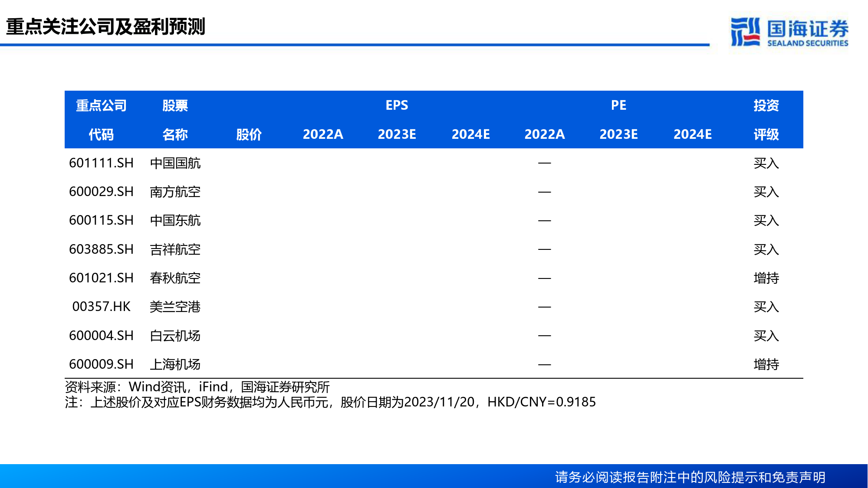Viewport: 868px width, 488px height.
Task: Click company name 上海机场
Action: point(175,364)
